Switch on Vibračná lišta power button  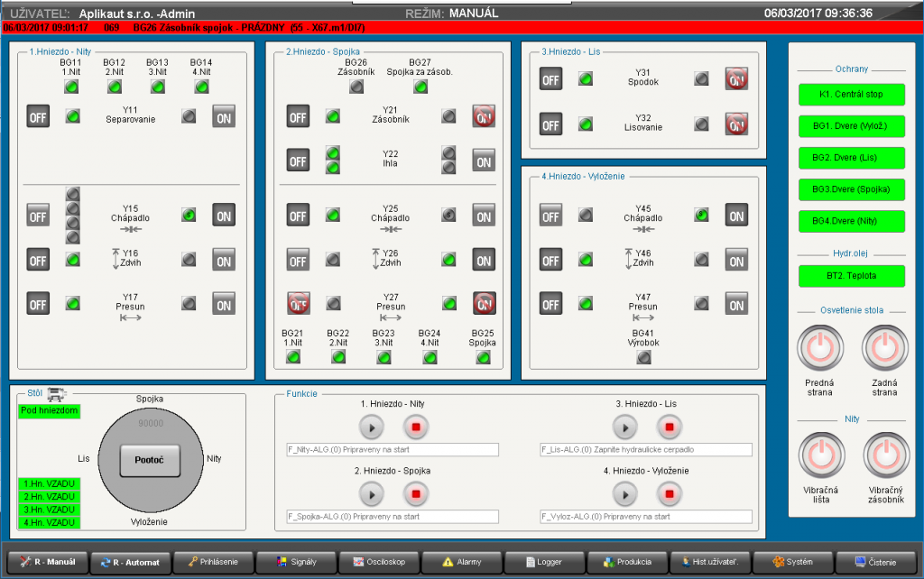point(819,455)
